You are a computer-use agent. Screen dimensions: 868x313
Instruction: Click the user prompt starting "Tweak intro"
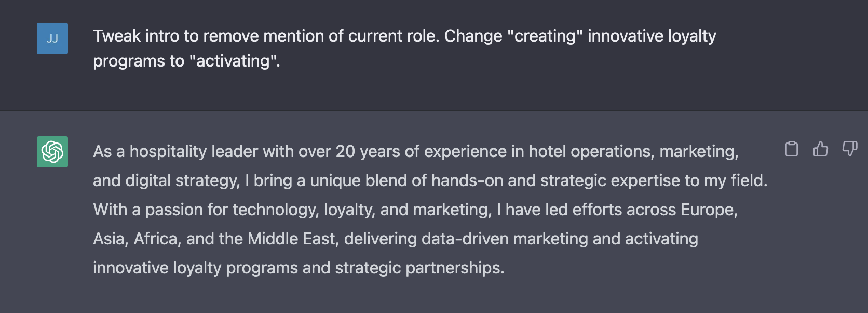[x=404, y=48]
